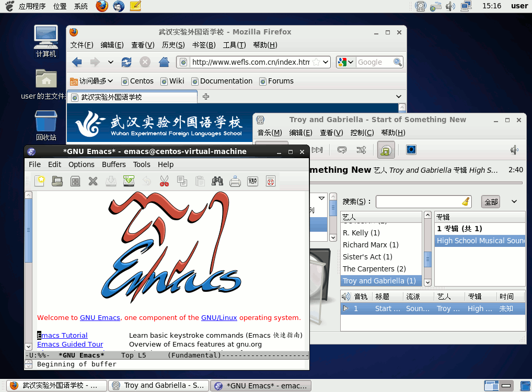Click the Emacs Undo icon
Image resolution: width=532 pixels, height=392 pixels.
[146, 181]
